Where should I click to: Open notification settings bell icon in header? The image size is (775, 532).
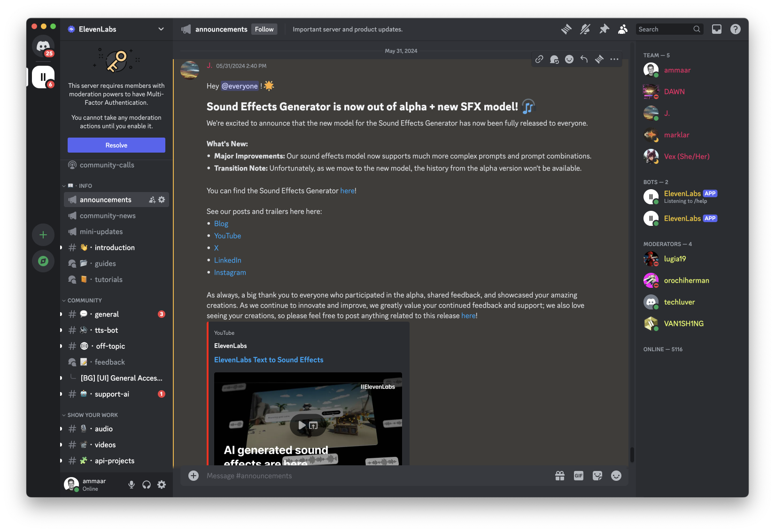(x=585, y=29)
